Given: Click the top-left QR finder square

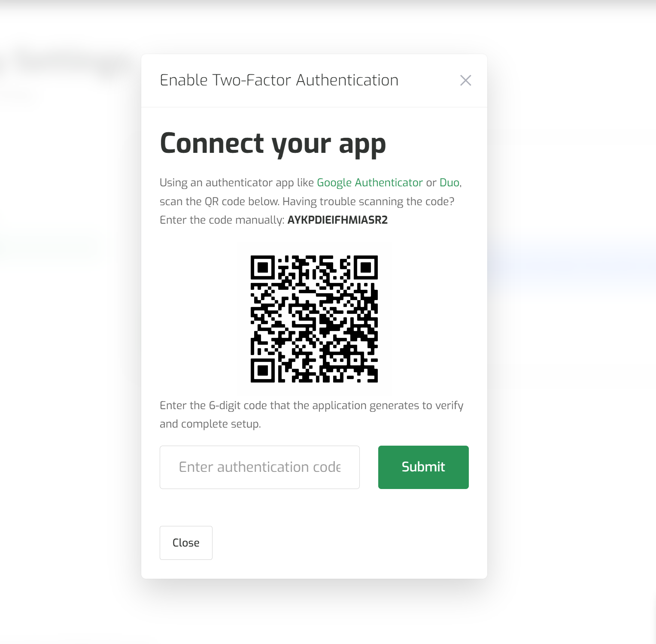Looking at the screenshot, I should [263, 267].
